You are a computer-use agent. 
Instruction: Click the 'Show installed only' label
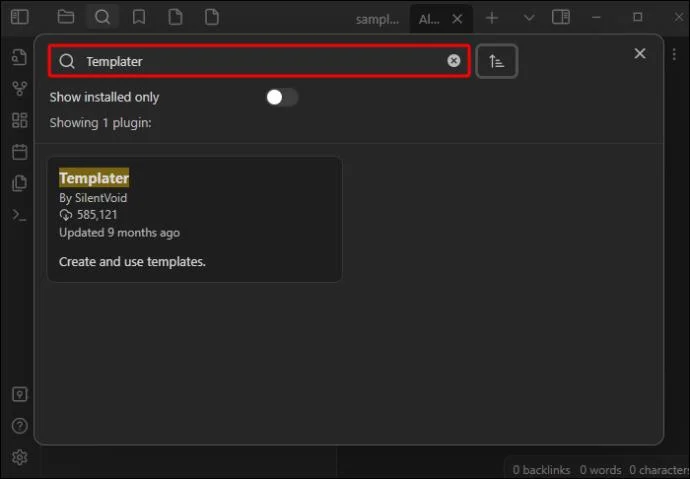click(x=104, y=97)
